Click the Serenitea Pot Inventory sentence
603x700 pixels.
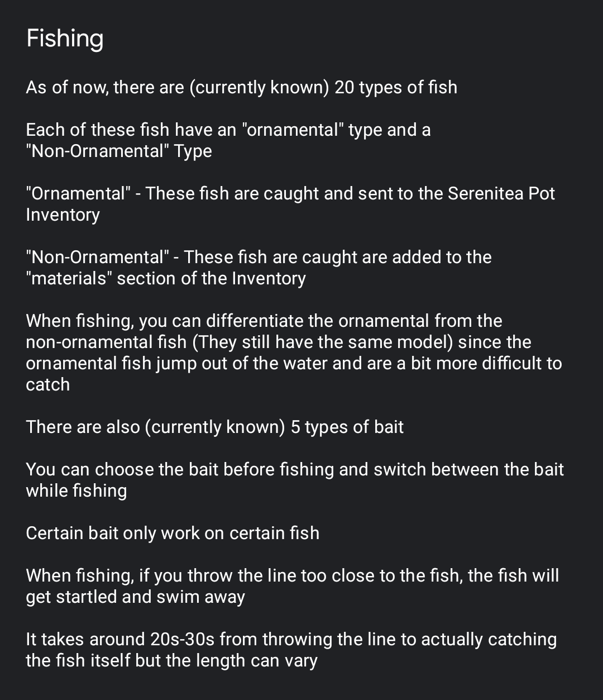[x=290, y=204]
